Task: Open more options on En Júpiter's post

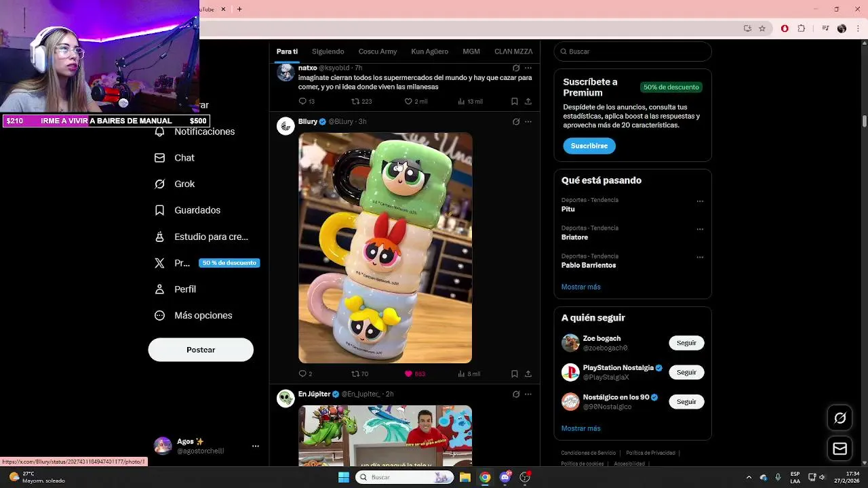Action: click(x=528, y=394)
